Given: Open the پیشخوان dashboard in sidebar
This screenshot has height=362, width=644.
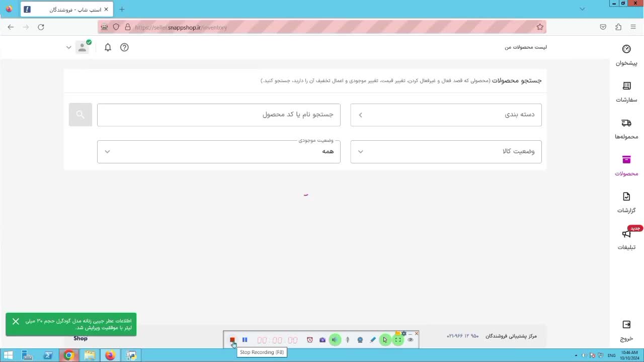Looking at the screenshot, I should point(626,55).
